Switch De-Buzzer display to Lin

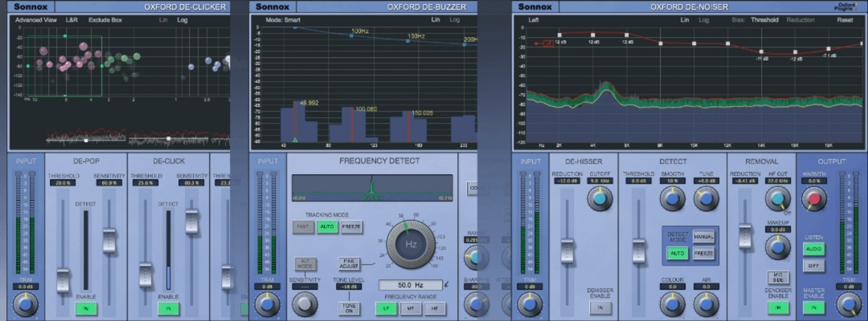click(436, 20)
